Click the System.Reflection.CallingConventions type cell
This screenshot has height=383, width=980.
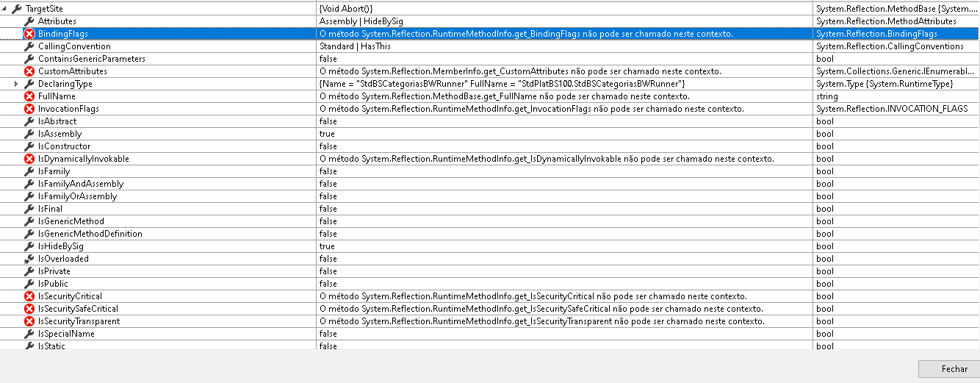click(x=890, y=46)
